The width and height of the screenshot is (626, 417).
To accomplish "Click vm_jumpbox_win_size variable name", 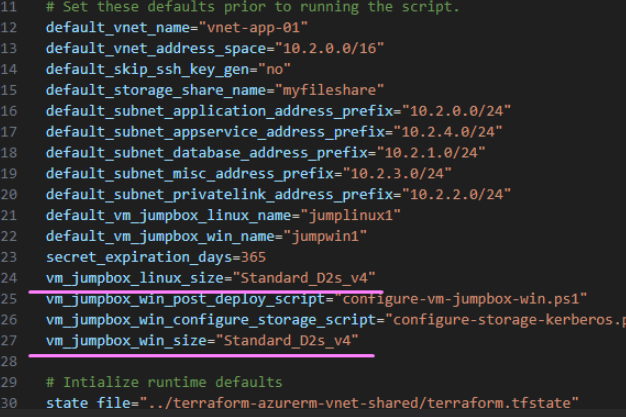I will coord(127,341).
